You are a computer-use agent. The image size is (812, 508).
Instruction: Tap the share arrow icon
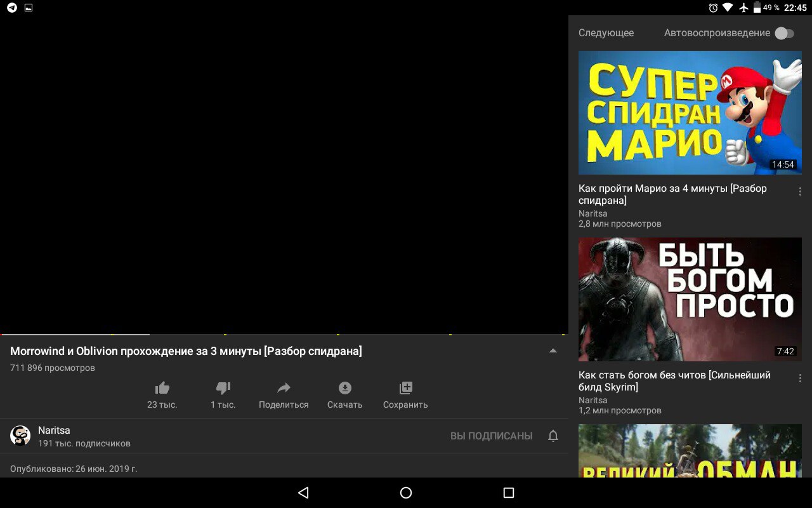click(284, 387)
